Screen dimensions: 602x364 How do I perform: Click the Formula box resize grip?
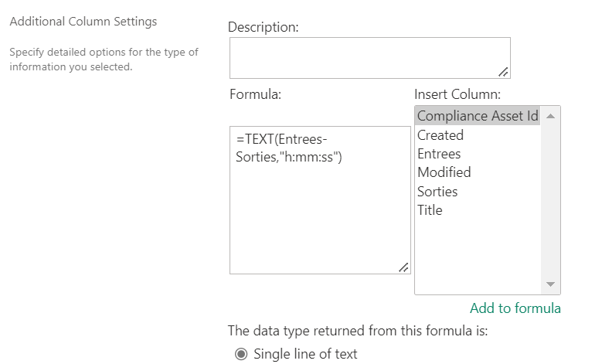[403, 267]
